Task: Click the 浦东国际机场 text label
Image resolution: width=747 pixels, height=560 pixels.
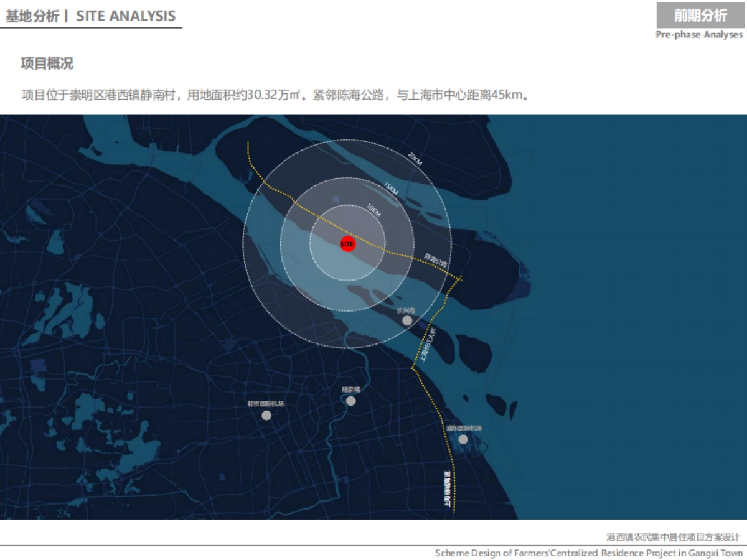Action: [x=464, y=428]
